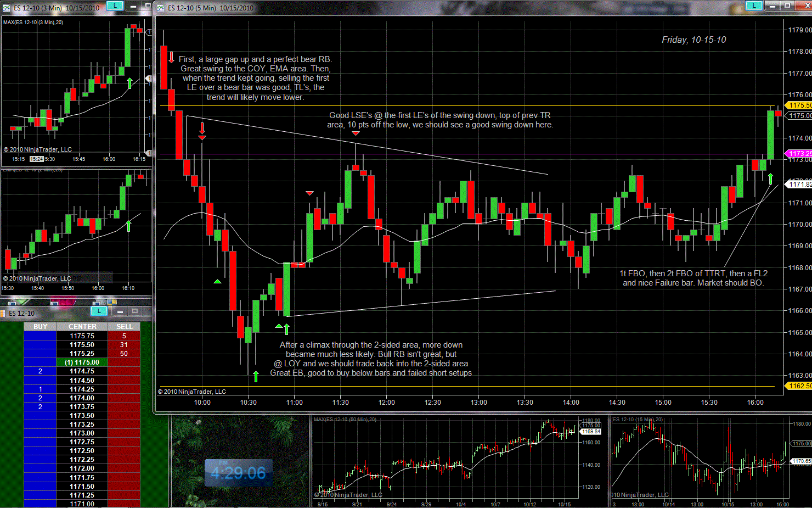The height and width of the screenshot is (508, 812).
Task: Click the link button on ES 12-10 DOM
Action: (x=99, y=311)
